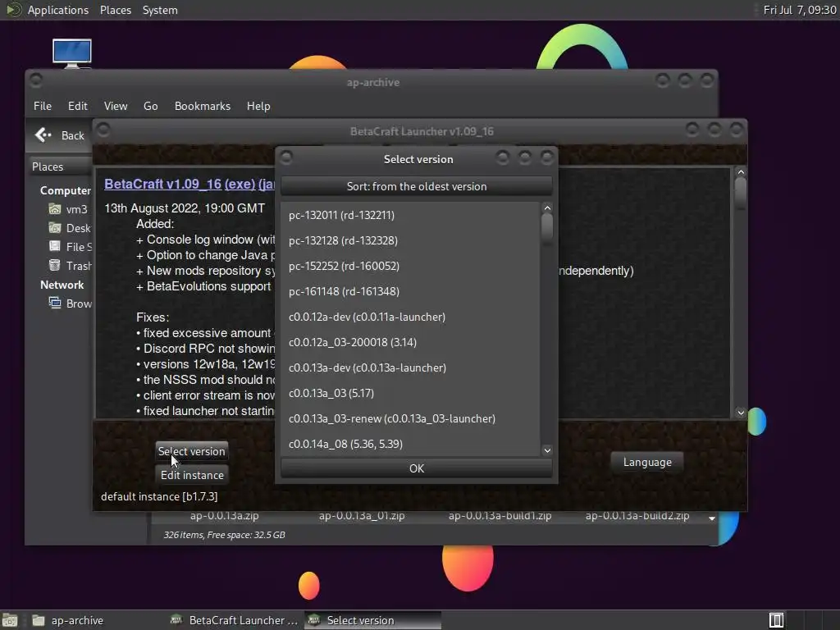
Task: Open Bookmarks menu in ap-archive window
Action: pyautogui.click(x=203, y=106)
